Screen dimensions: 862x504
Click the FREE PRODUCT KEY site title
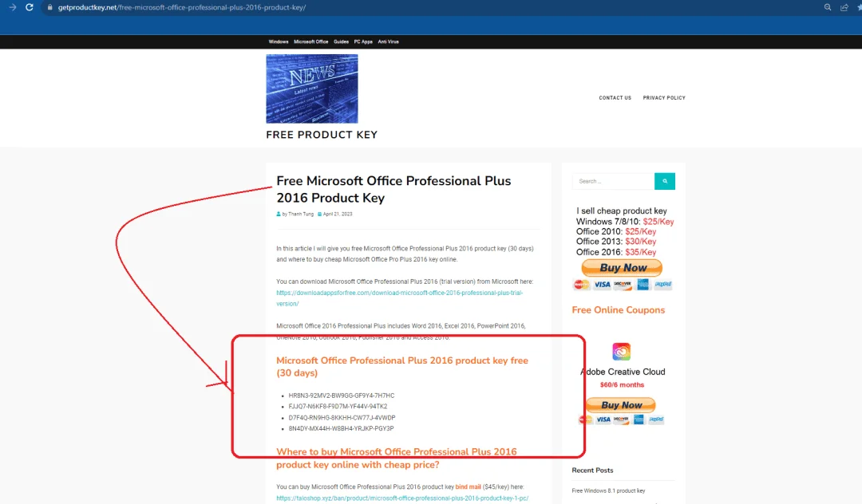pos(322,135)
